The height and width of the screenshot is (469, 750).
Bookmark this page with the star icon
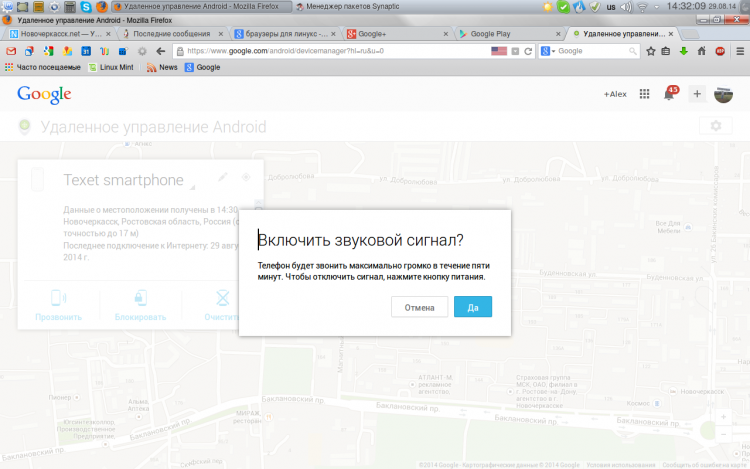[x=651, y=51]
